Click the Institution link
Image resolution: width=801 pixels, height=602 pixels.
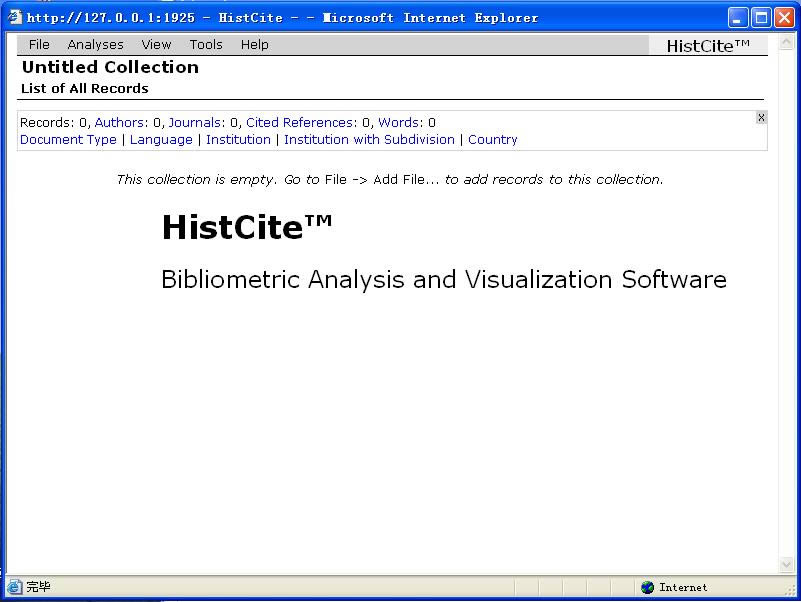coord(239,140)
